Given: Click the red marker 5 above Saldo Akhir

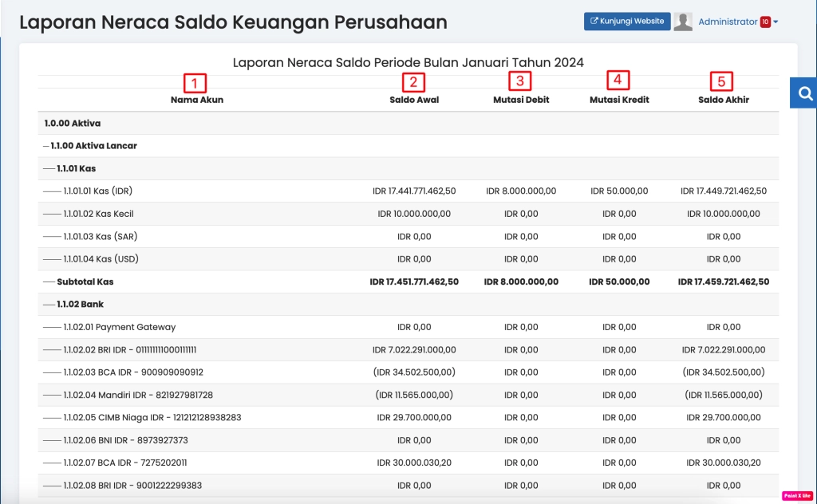Looking at the screenshot, I should [721, 81].
